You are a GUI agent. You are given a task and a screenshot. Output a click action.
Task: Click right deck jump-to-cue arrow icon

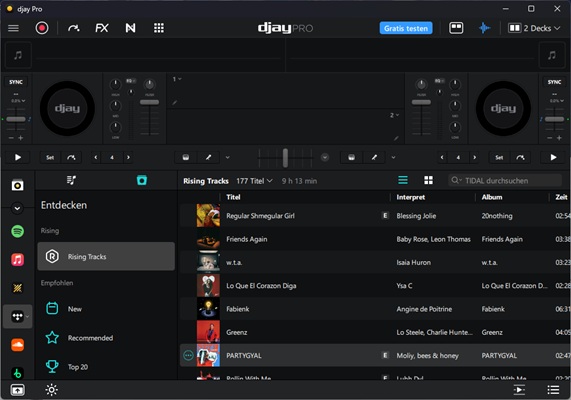[520, 157]
